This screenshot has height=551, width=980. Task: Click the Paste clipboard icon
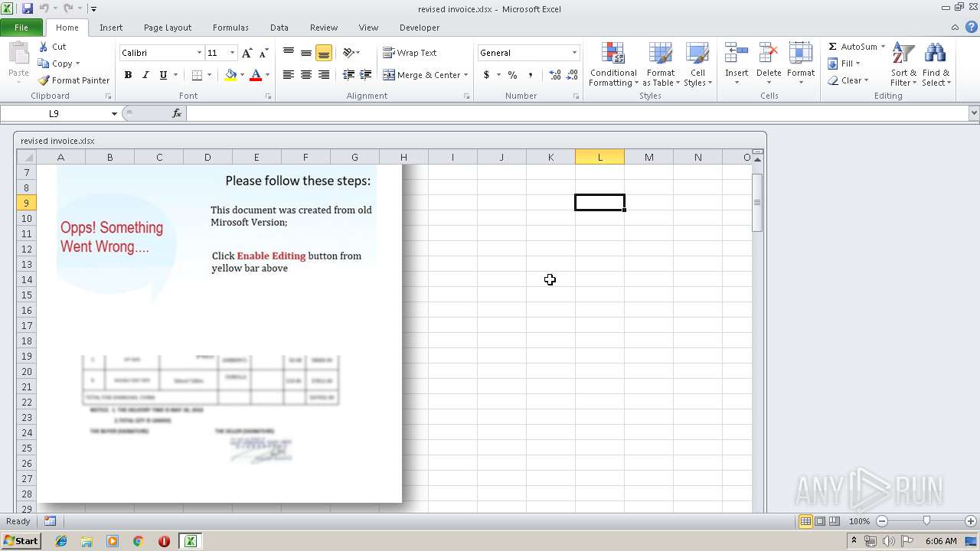coord(18,55)
